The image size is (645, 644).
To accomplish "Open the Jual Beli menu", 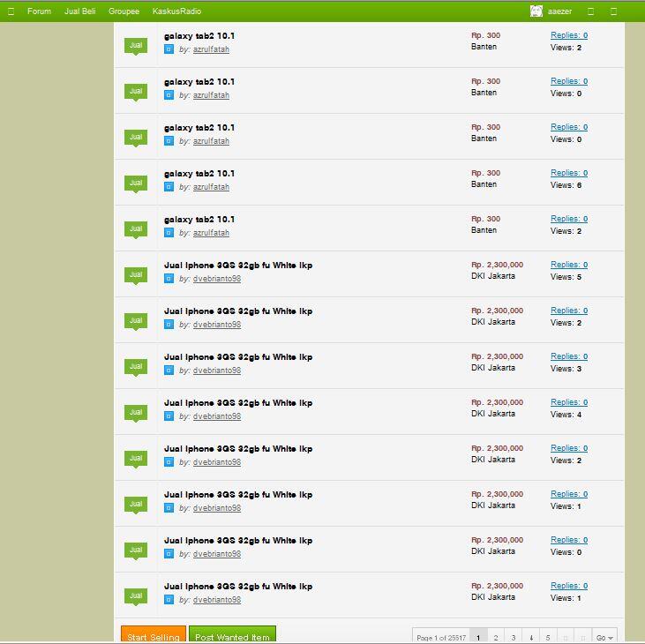I will click(79, 11).
